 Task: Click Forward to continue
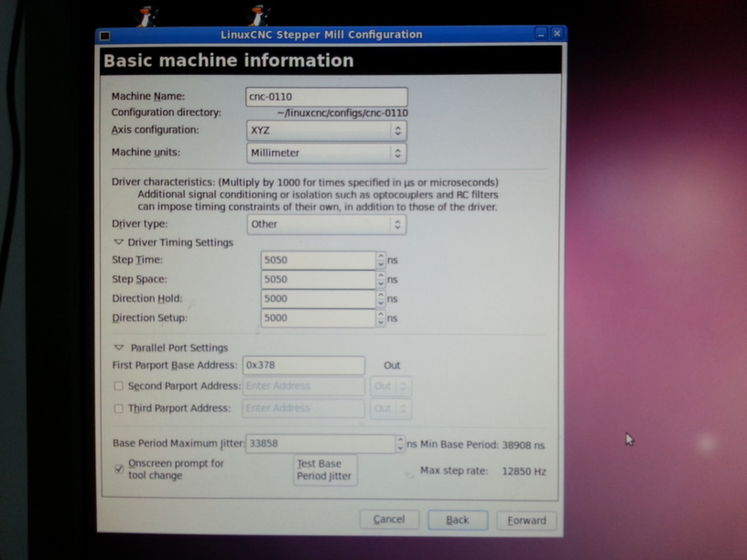coord(526,521)
